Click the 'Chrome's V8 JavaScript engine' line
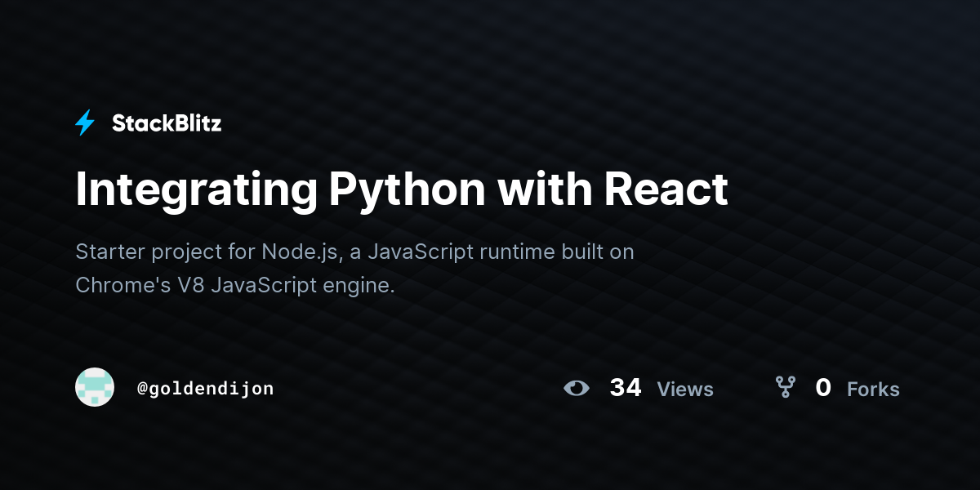 tap(235, 286)
